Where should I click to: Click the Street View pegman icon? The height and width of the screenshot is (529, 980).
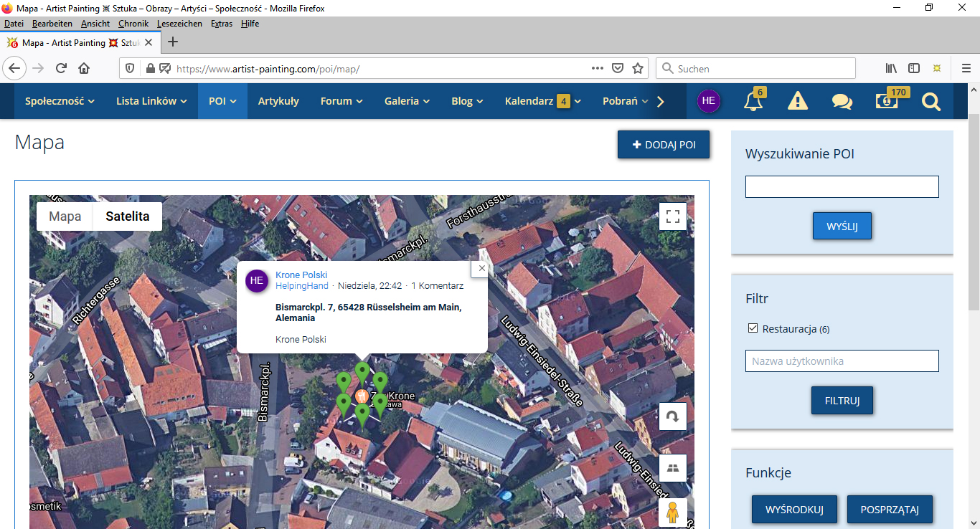[x=672, y=513]
